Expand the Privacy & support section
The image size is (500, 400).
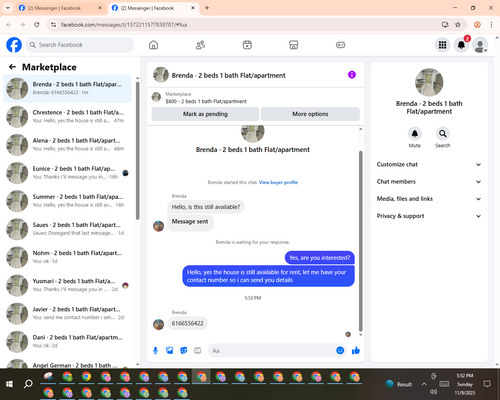[429, 216]
